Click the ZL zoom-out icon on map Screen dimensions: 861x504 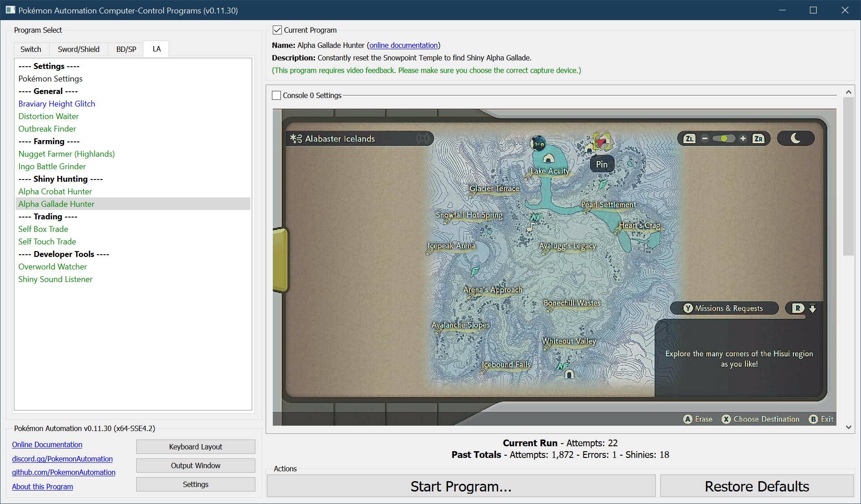(689, 139)
